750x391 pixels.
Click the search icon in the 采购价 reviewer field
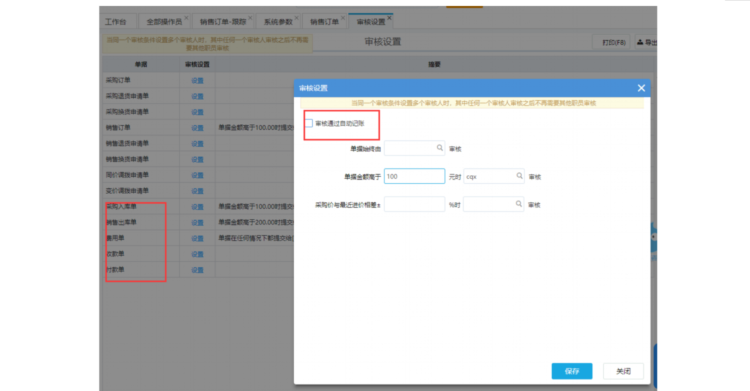[518, 204]
